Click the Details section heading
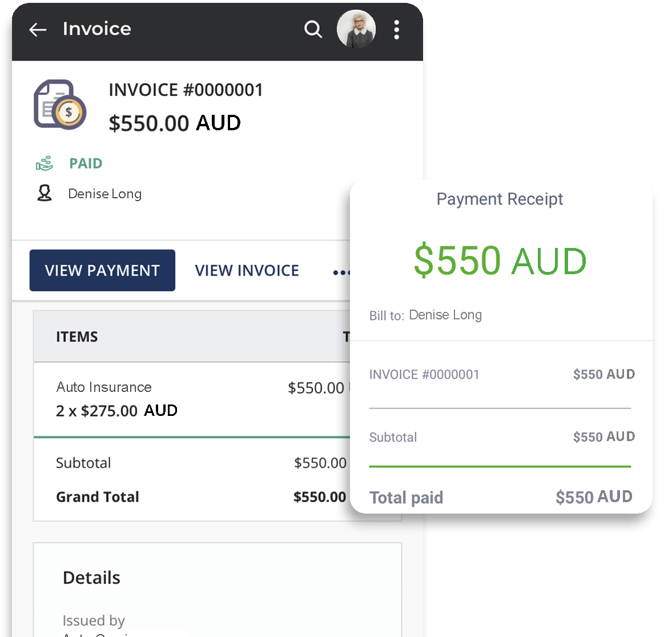The image size is (672, 637). [91, 578]
